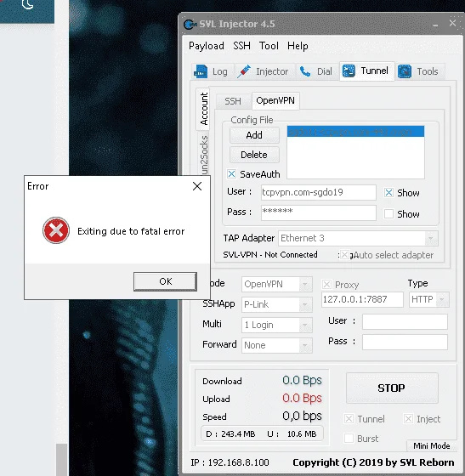Close the SVL Injector window
This screenshot has height=476, width=465.
coord(452,23)
